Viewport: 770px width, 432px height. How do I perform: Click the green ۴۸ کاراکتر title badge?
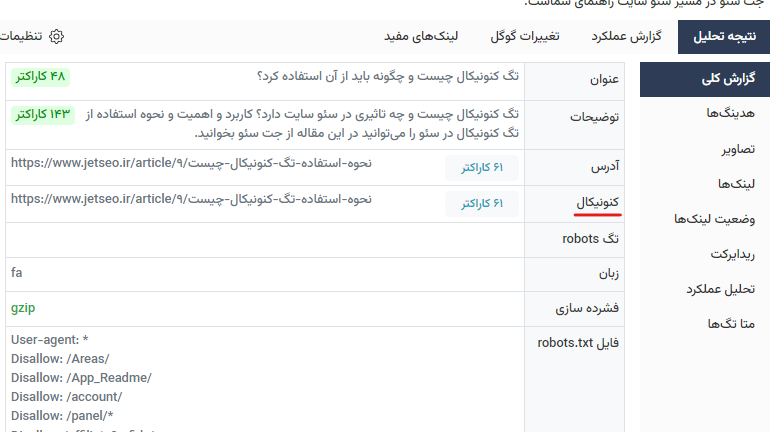pos(40,76)
